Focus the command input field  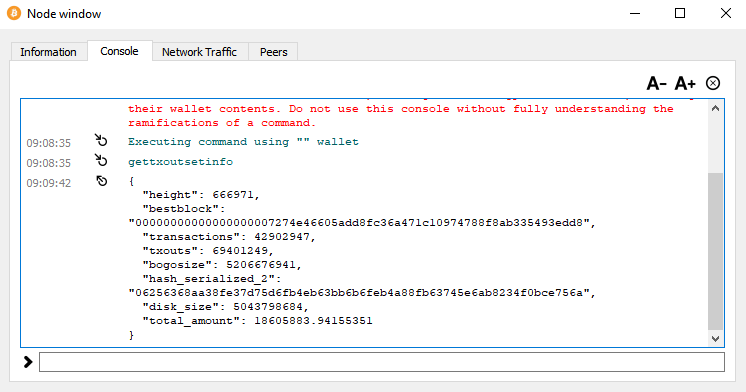[382, 362]
